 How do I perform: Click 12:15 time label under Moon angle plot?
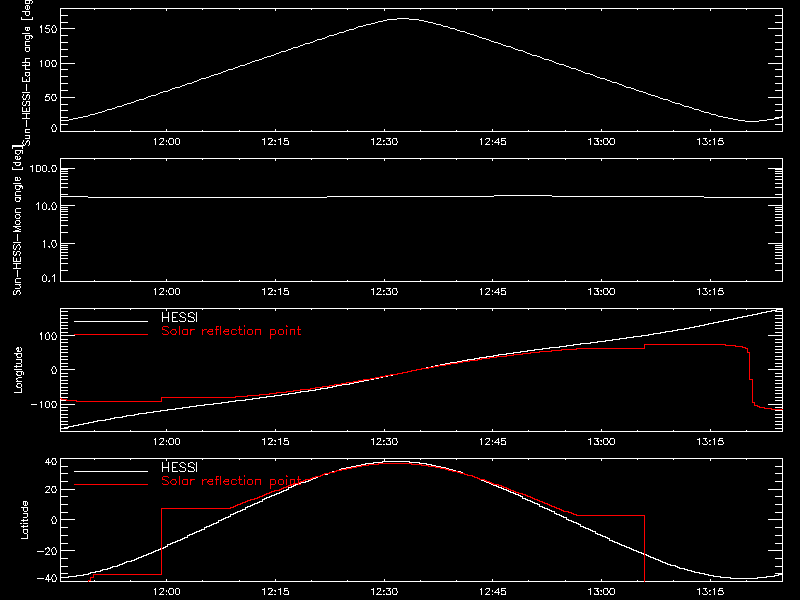pyautogui.click(x=275, y=292)
